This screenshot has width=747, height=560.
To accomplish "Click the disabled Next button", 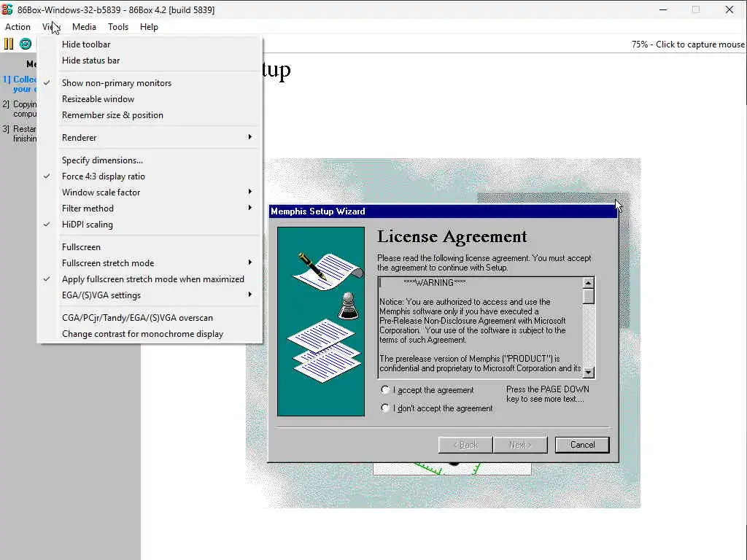I will [x=520, y=445].
